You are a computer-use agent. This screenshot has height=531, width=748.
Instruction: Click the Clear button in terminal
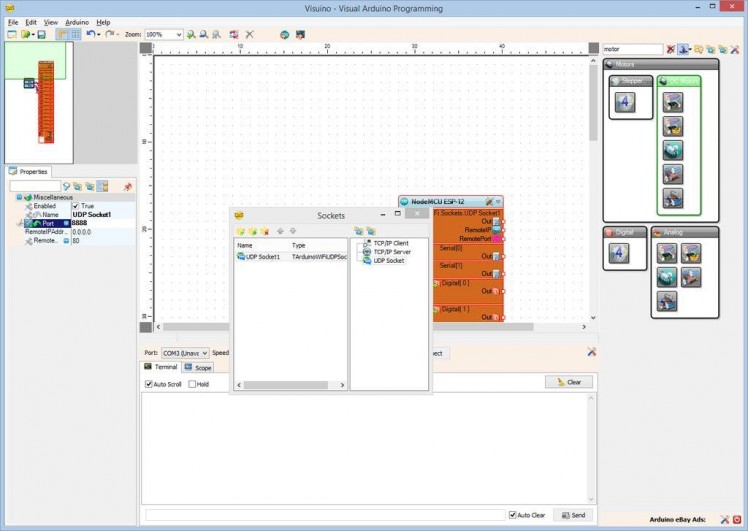[x=569, y=382]
